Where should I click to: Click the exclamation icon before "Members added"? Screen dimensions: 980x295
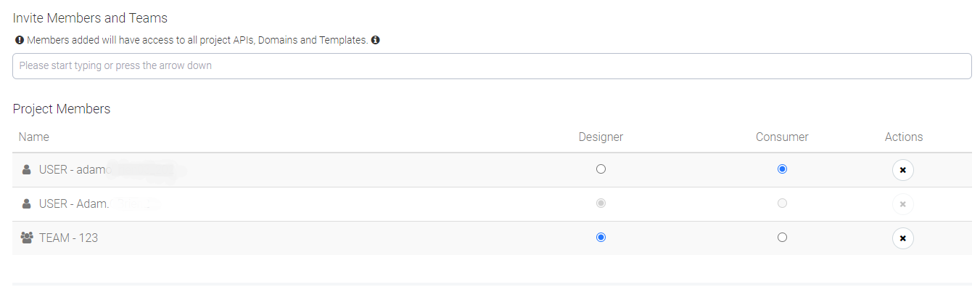point(20,41)
